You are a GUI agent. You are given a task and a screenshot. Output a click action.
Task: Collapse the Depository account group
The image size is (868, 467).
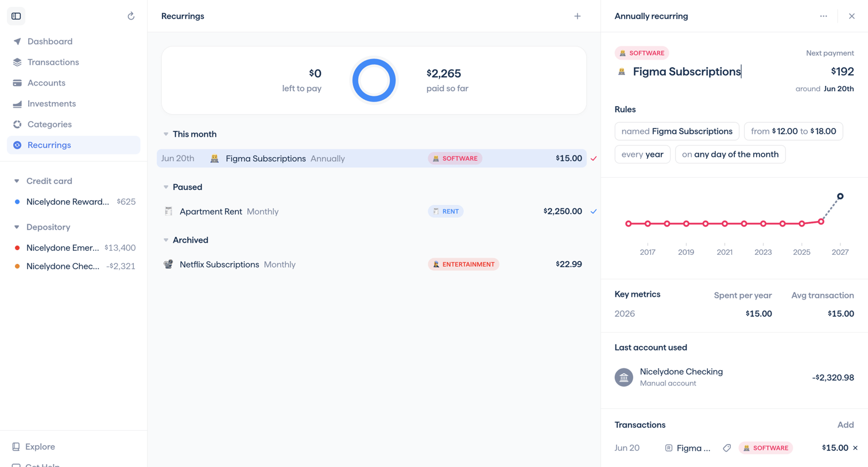(x=17, y=227)
